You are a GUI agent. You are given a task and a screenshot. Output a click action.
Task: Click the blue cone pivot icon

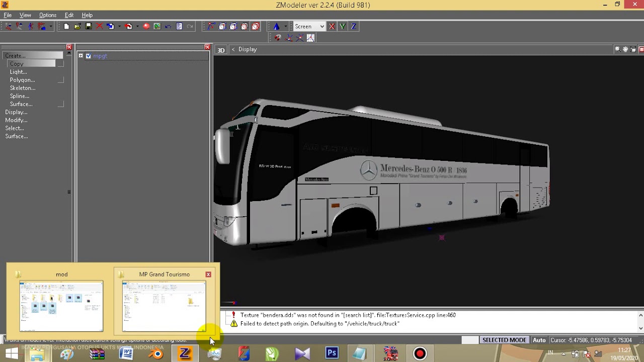click(277, 26)
